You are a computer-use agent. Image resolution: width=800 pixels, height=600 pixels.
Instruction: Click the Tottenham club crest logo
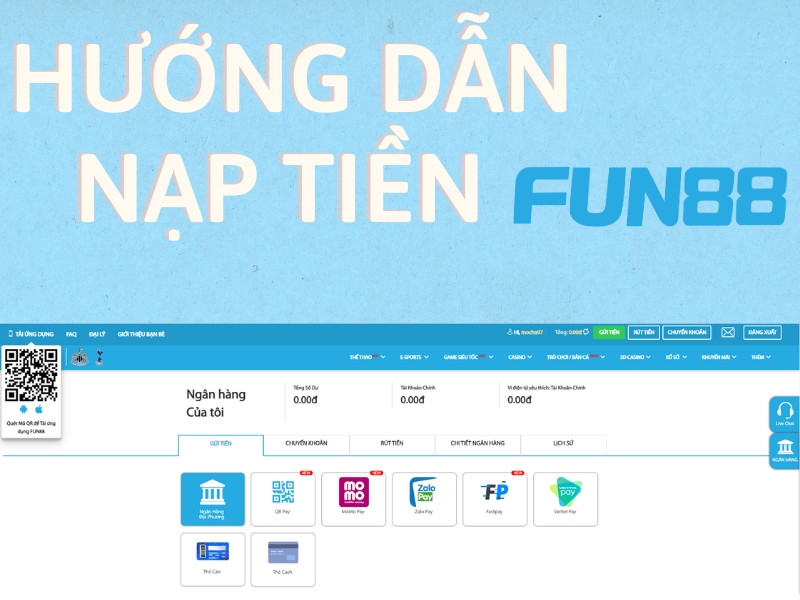coord(99,357)
